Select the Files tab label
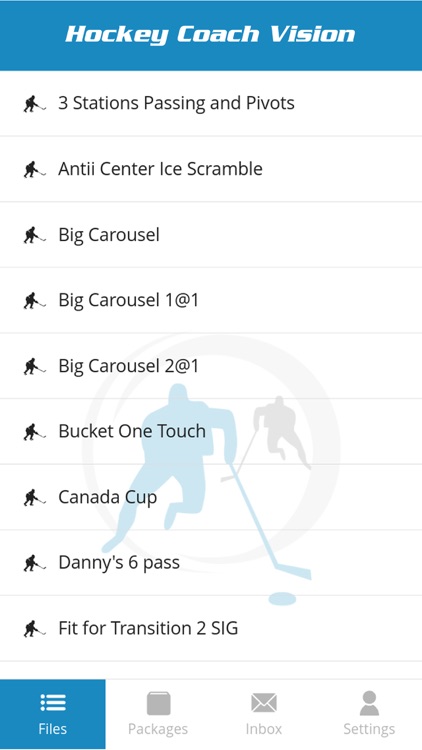 point(53,729)
